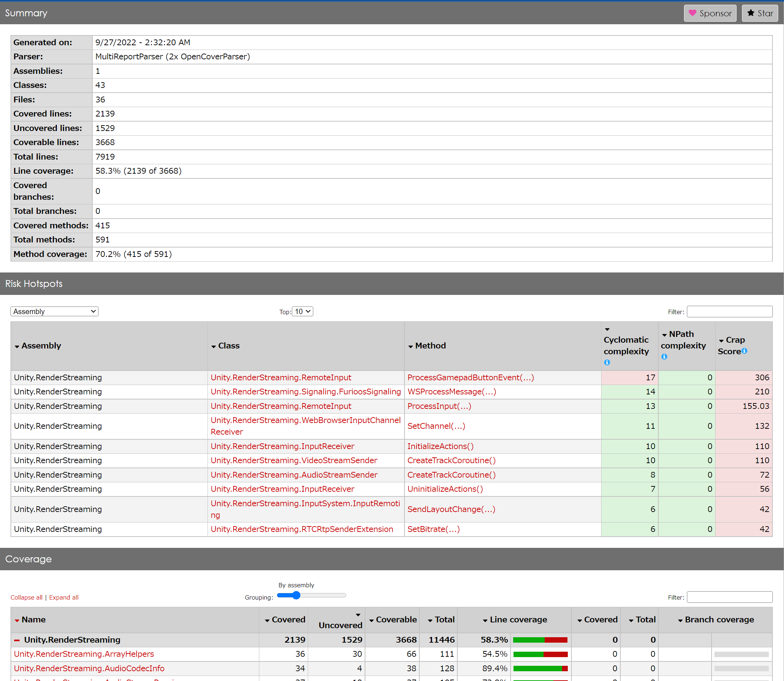Adjust the Grouping slider
Viewport: 784px width, 681px height.
[296, 596]
